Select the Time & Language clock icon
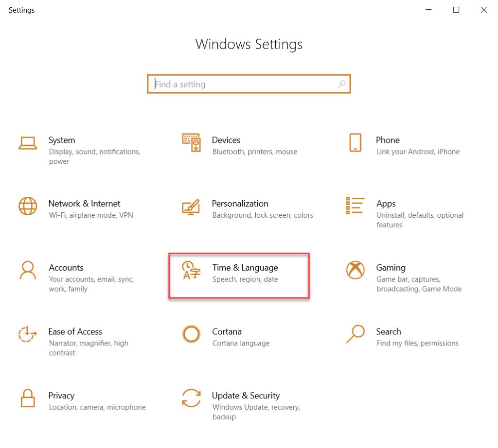The width and height of the screenshot is (498, 448). tap(191, 271)
